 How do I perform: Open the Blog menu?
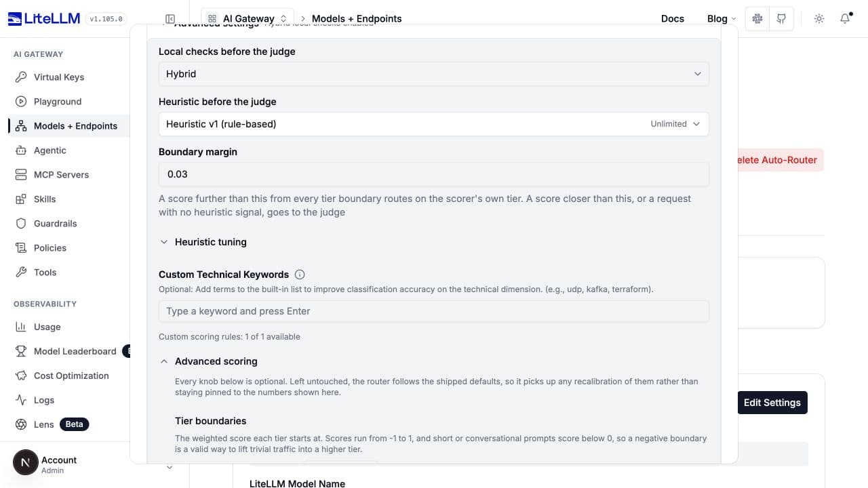pos(722,19)
